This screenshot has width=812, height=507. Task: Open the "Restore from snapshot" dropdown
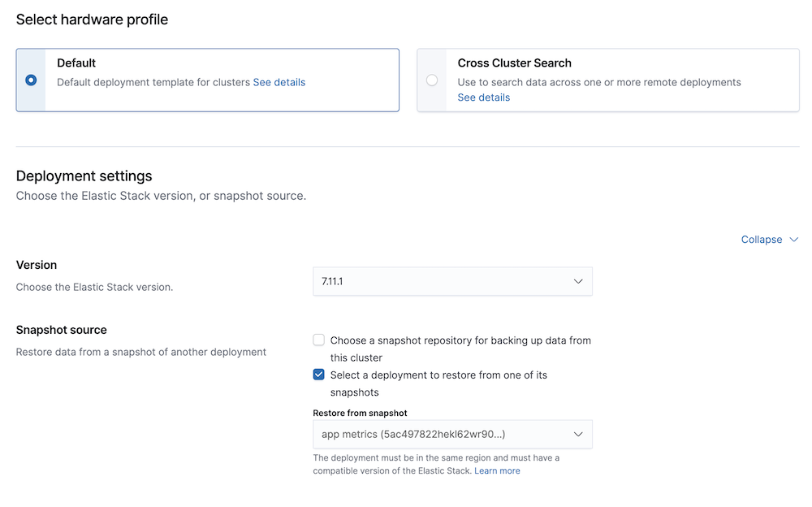tap(452, 434)
